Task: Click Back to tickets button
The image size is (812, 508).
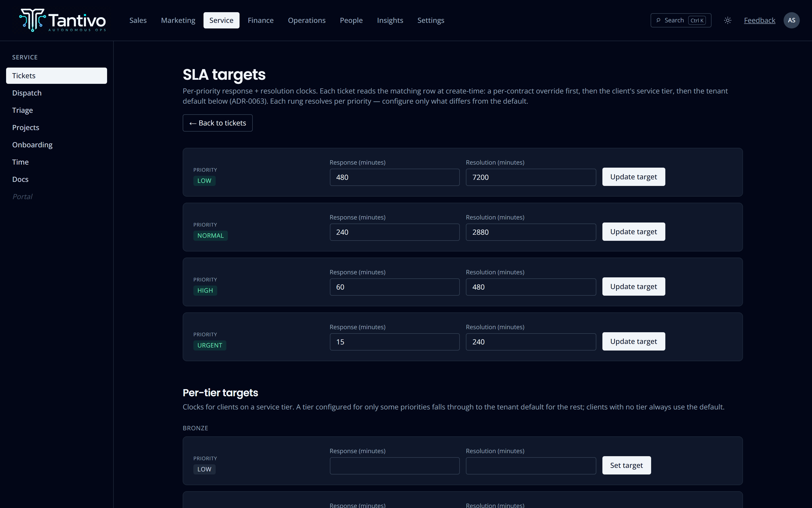Action: click(x=217, y=123)
